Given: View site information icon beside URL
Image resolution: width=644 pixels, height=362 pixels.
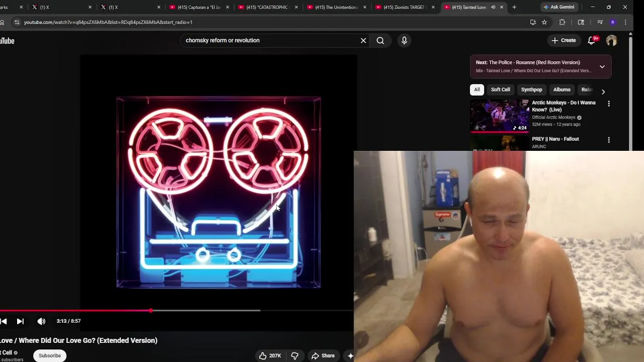Looking at the screenshot, I should (17, 22).
